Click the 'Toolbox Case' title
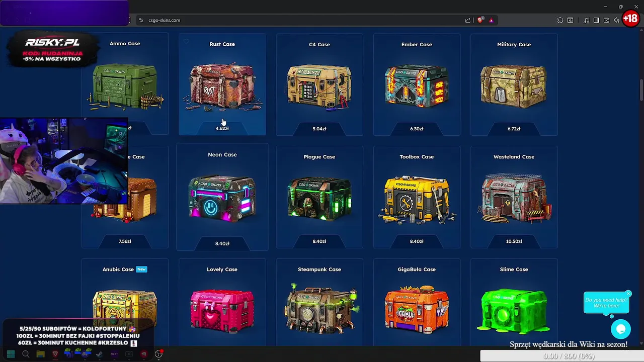Screen dimensions: 644x362 pyautogui.click(x=417, y=157)
